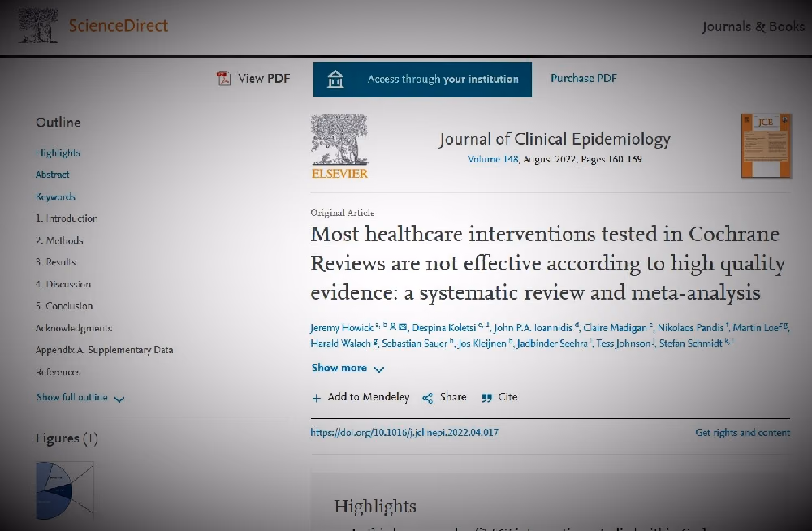Click Get rights and content
This screenshot has width=812, height=531.
pos(743,433)
